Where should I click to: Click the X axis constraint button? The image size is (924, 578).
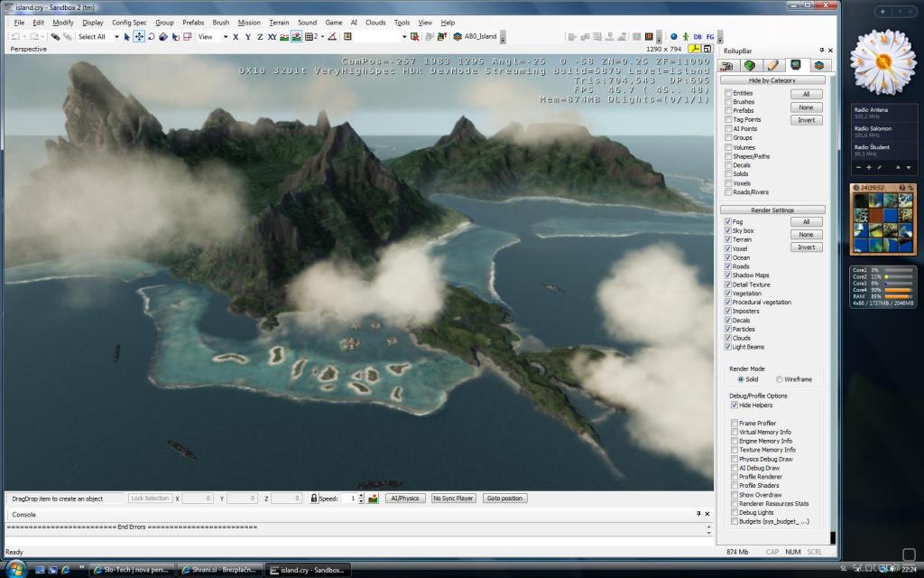click(236, 36)
